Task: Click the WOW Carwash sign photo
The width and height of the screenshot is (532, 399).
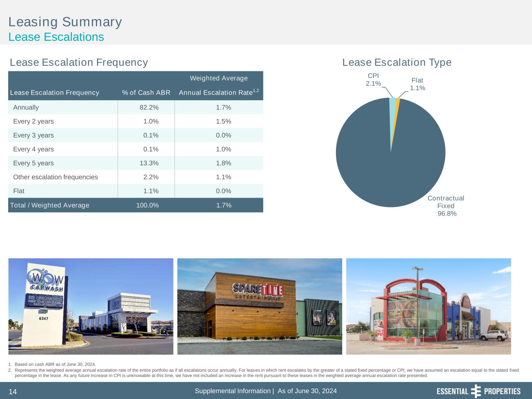Action: pos(91,306)
